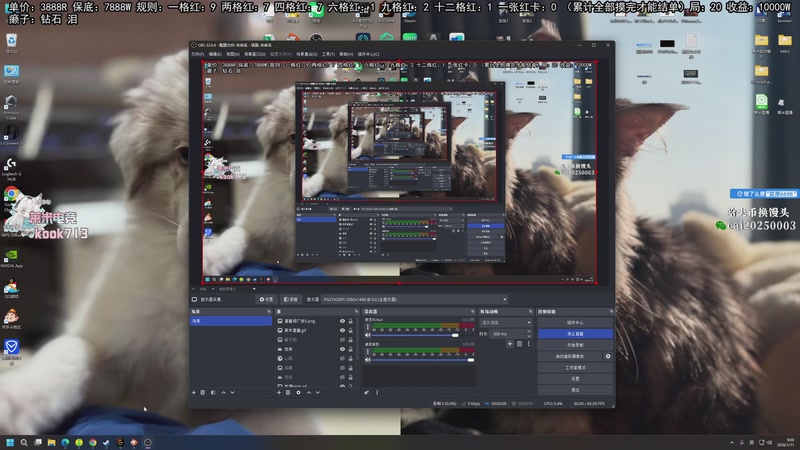Float the 混音器 dock panel
The width and height of the screenshot is (800, 450).
tap(472, 311)
